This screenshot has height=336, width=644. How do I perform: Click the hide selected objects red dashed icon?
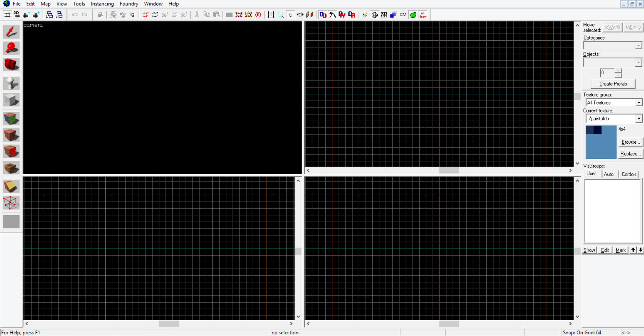click(x=146, y=15)
